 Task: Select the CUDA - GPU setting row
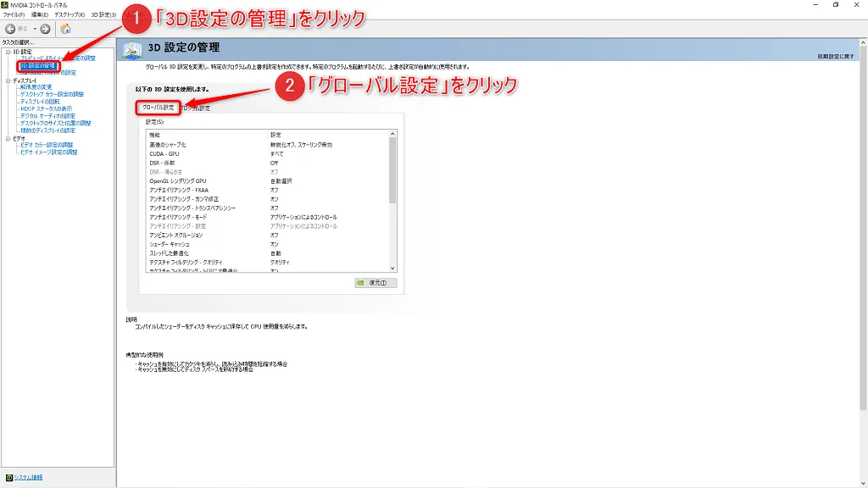tap(268, 154)
